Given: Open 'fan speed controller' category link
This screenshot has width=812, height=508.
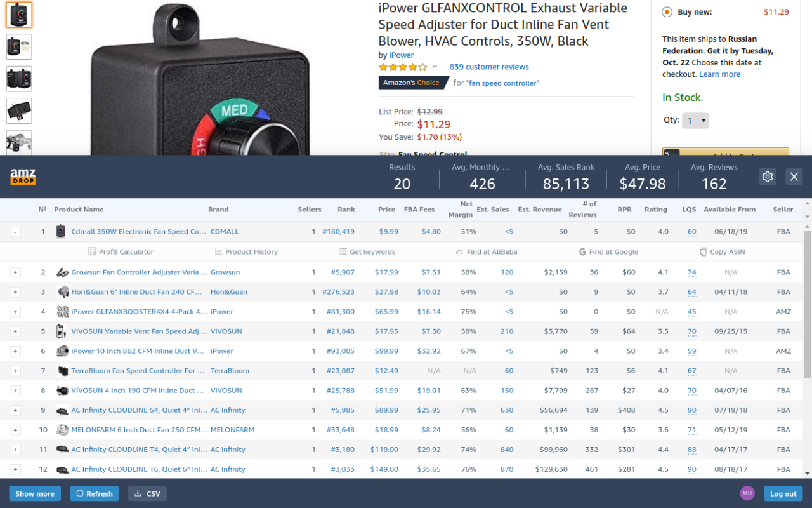Looking at the screenshot, I should coord(504,83).
